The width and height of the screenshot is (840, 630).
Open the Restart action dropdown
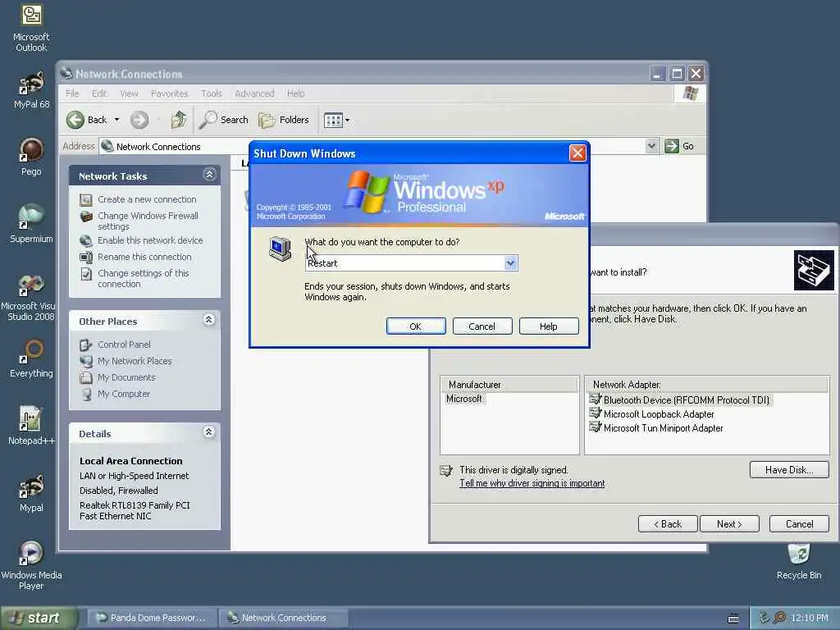pos(510,263)
